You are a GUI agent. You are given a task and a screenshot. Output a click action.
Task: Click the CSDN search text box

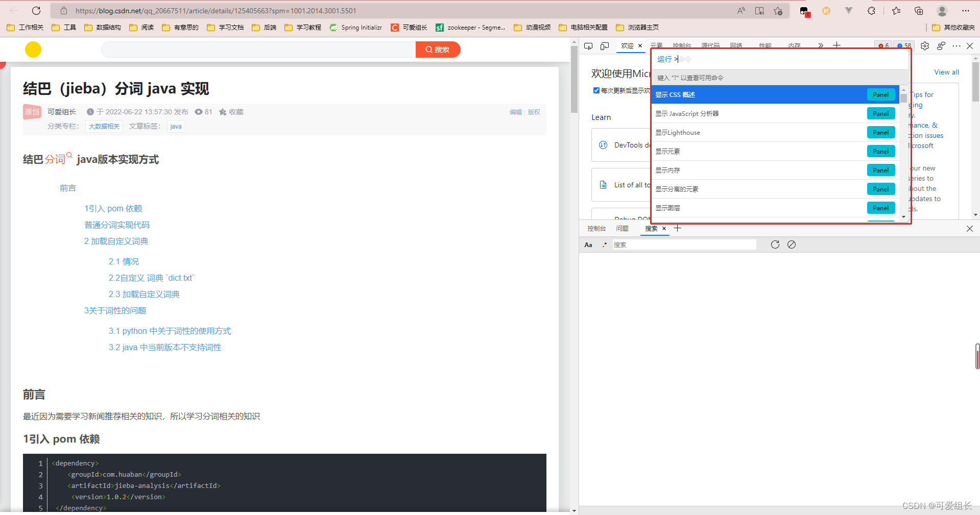pyautogui.click(x=258, y=50)
